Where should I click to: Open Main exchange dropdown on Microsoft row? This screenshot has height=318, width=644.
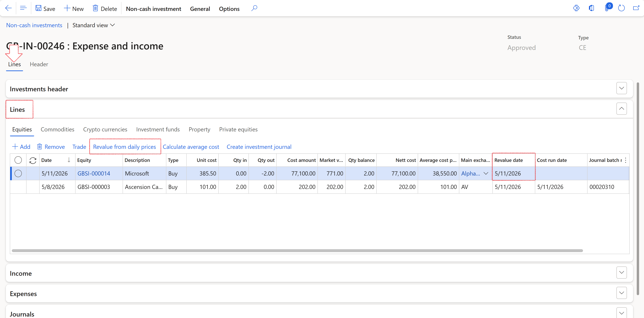(x=486, y=173)
